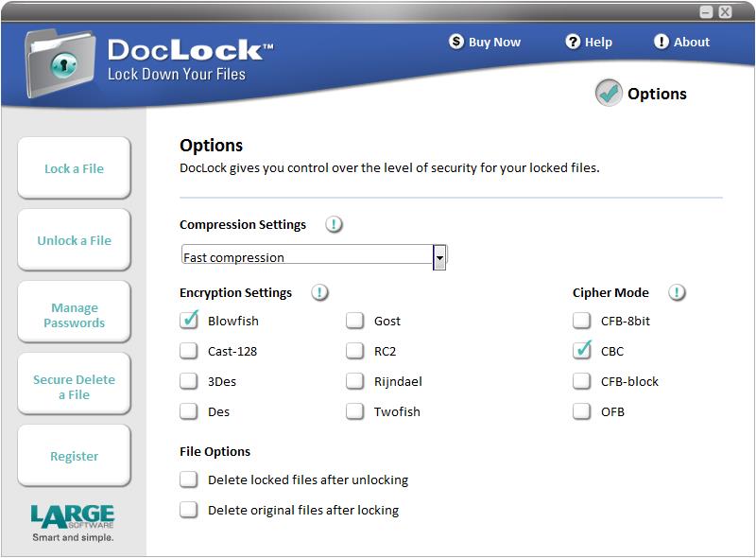Close the DocLock window
The width and height of the screenshot is (756, 558).
(x=725, y=12)
